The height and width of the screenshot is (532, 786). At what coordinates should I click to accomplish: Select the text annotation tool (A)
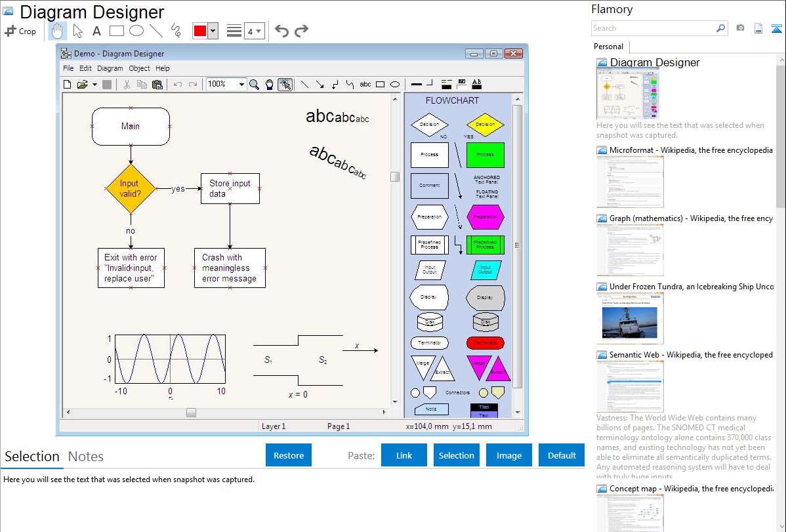pos(96,31)
